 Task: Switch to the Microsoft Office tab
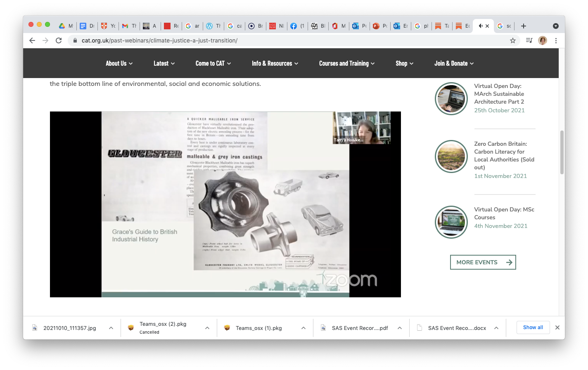(338, 26)
